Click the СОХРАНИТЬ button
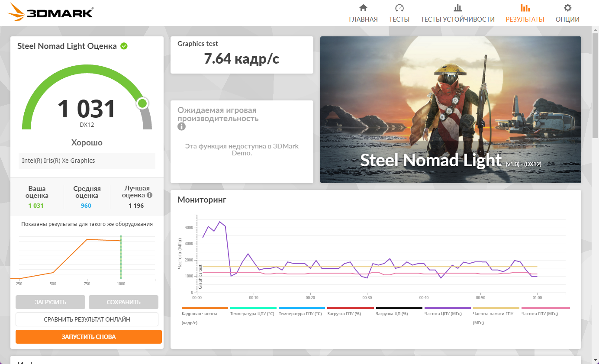This screenshot has width=599, height=364. 123,302
